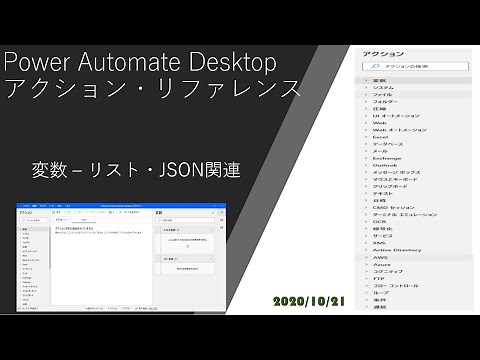The width and height of the screenshot is (480, 360).
Task: Click the Main tab in the small designer window
Action: pyautogui.click(x=84, y=220)
